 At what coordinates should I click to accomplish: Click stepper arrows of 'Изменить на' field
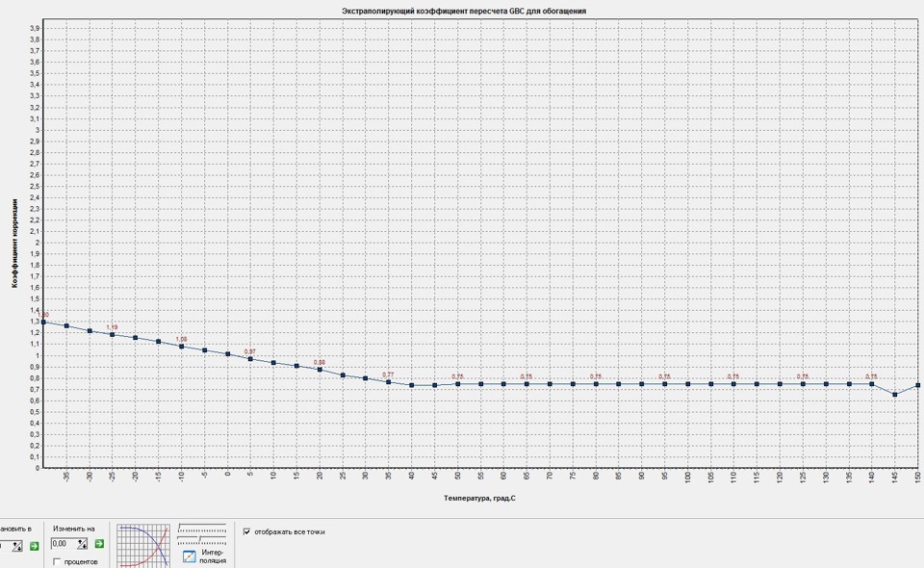coord(82,544)
